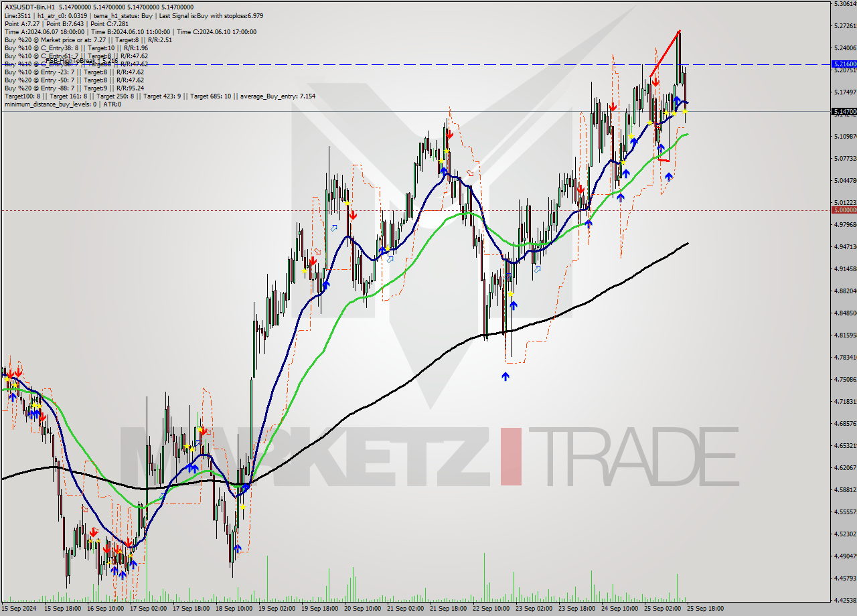Click the '15 Sep 18:00' time axis label
The width and height of the screenshot is (857, 616).
point(62,609)
